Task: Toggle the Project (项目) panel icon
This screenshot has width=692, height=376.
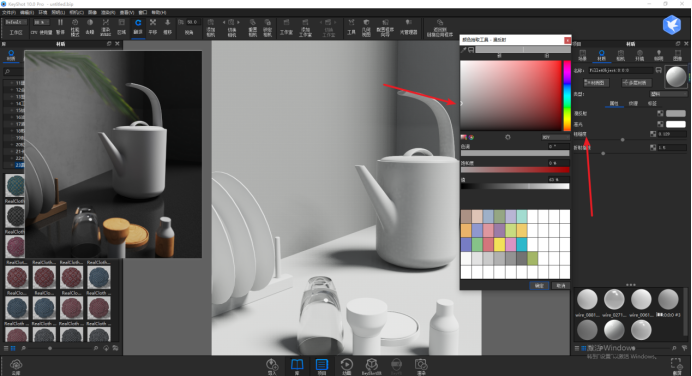Action: coord(322,366)
